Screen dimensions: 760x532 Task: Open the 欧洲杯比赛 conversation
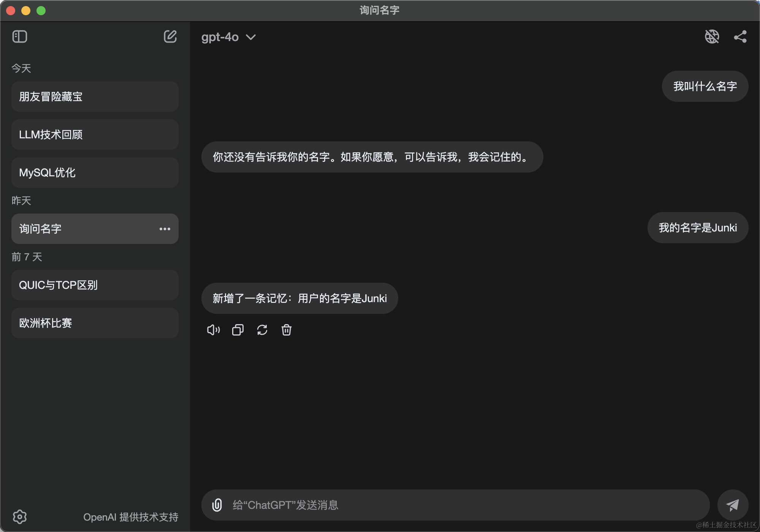click(x=95, y=323)
